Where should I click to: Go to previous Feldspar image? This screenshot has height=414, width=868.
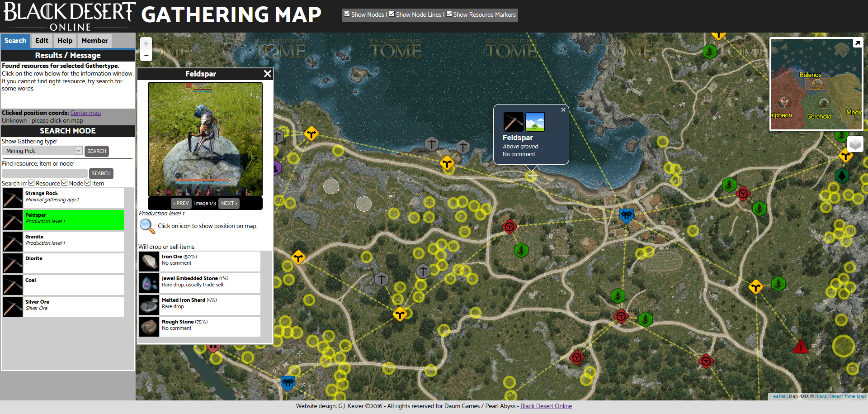coord(181,203)
